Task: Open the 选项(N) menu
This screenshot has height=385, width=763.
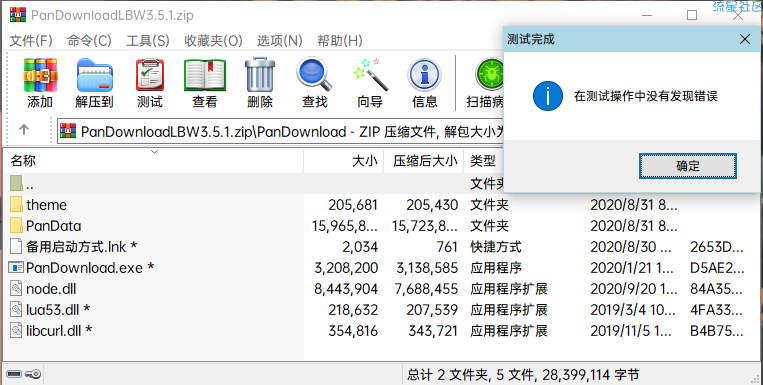Action: (x=280, y=40)
